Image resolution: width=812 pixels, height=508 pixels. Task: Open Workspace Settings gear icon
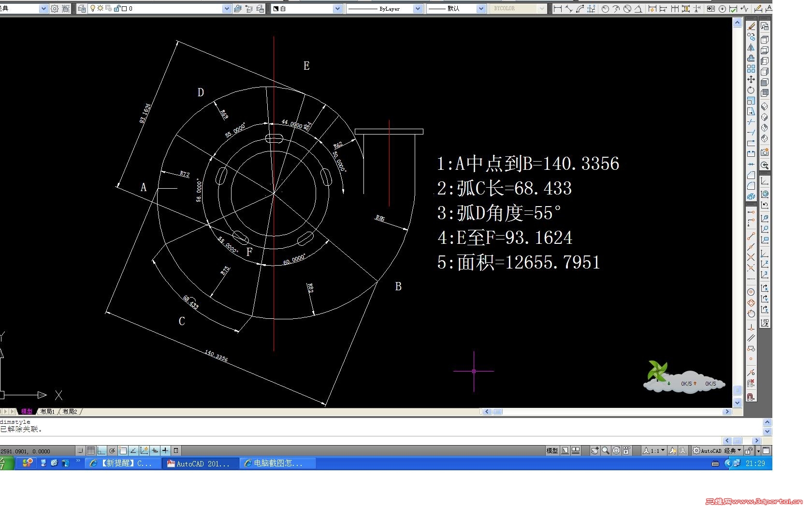pyautogui.click(x=55, y=9)
